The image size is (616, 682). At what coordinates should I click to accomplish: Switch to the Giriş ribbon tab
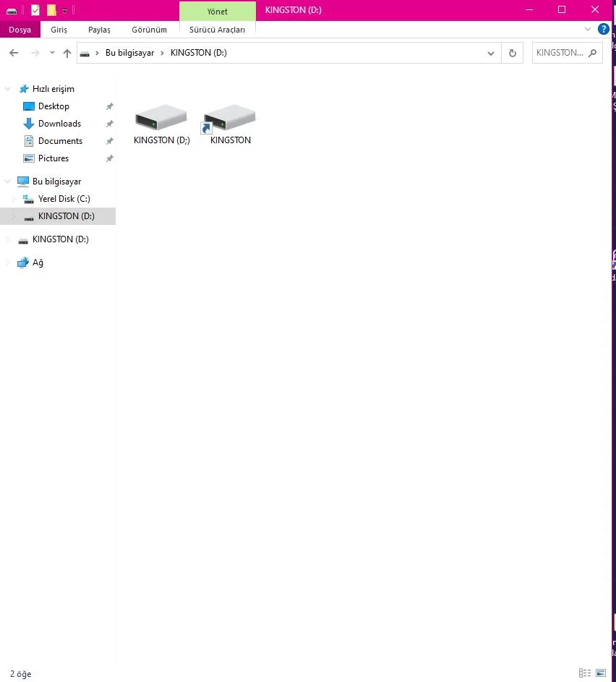click(59, 30)
